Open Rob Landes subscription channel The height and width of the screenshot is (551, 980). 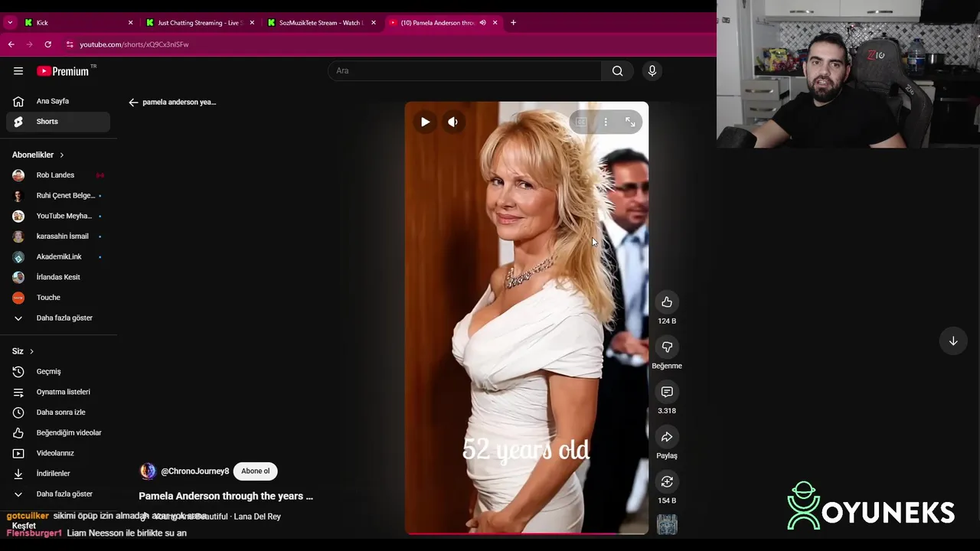(58, 175)
